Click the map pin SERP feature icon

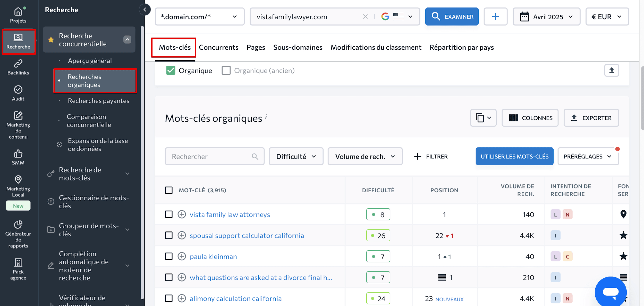[x=623, y=214]
